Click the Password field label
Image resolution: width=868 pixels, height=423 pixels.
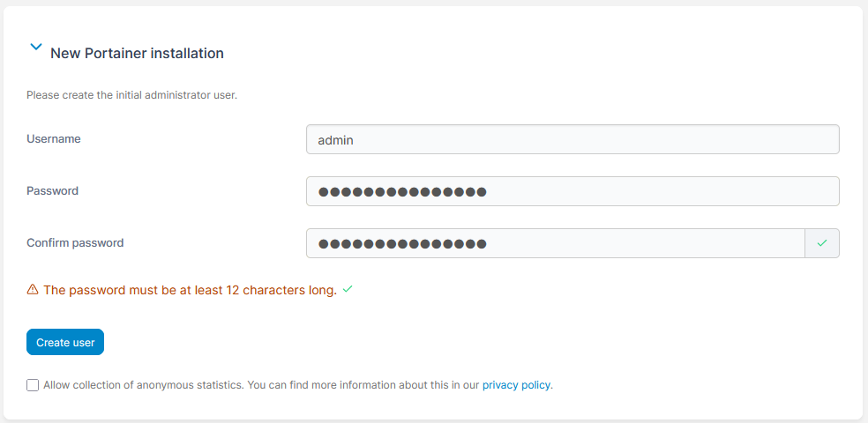point(52,190)
